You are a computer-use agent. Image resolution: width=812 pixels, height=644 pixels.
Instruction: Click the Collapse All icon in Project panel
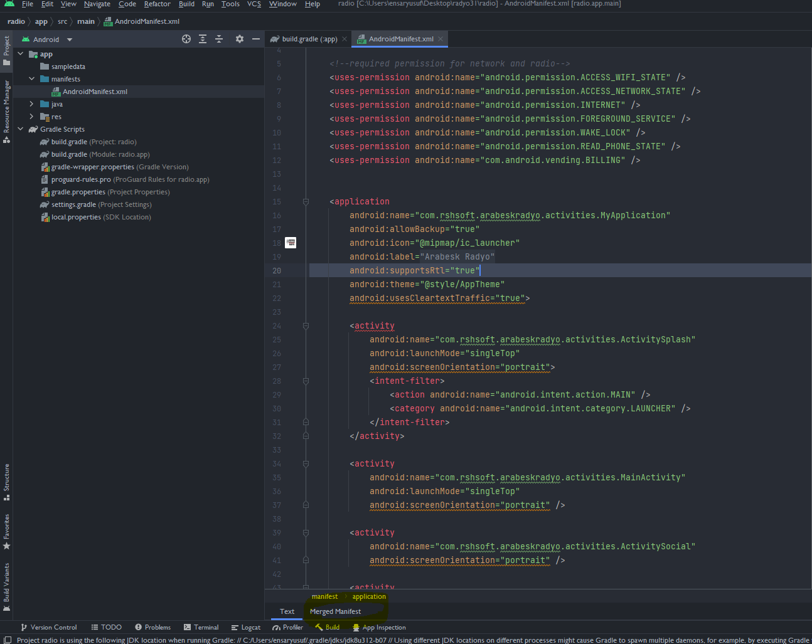[219, 39]
